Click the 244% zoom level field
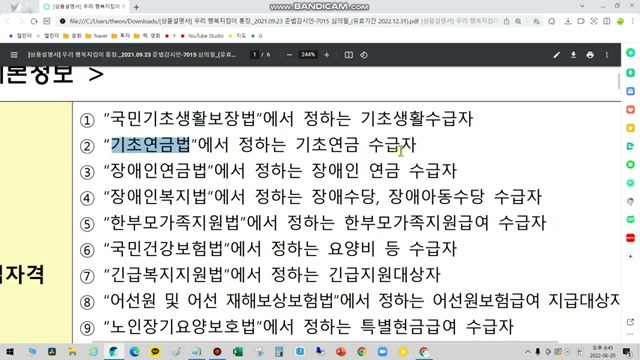This screenshot has width=640, height=360. click(x=308, y=54)
